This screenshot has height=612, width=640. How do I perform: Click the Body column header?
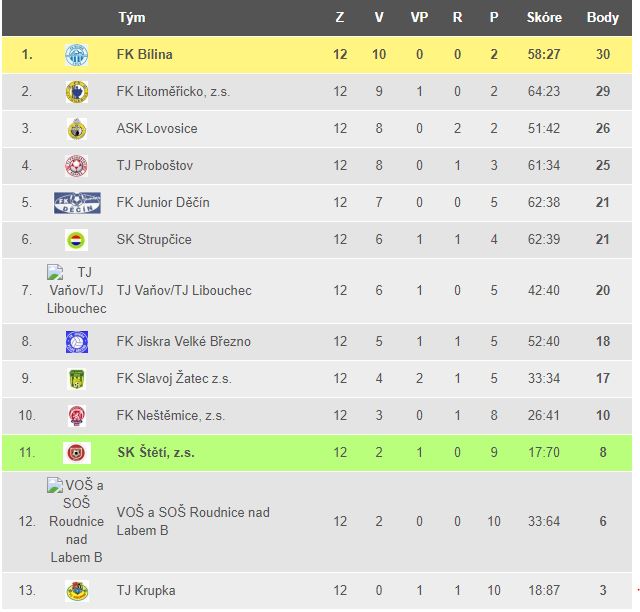pyautogui.click(x=602, y=18)
